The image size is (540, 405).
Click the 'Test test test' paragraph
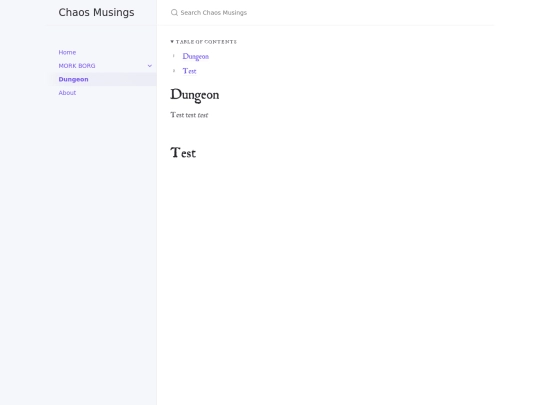point(189,115)
